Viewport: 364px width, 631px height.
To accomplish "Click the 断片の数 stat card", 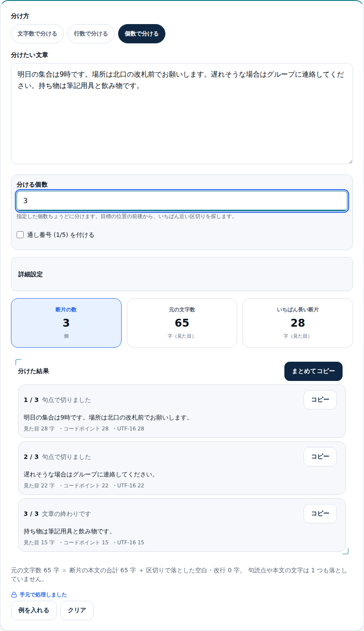I will click(66, 323).
